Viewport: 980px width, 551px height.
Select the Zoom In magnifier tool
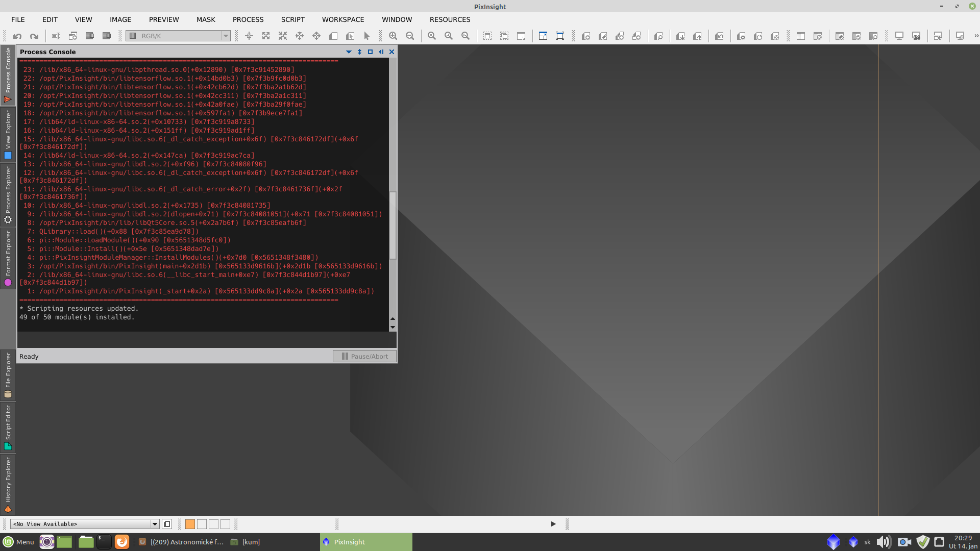[393, 36]
